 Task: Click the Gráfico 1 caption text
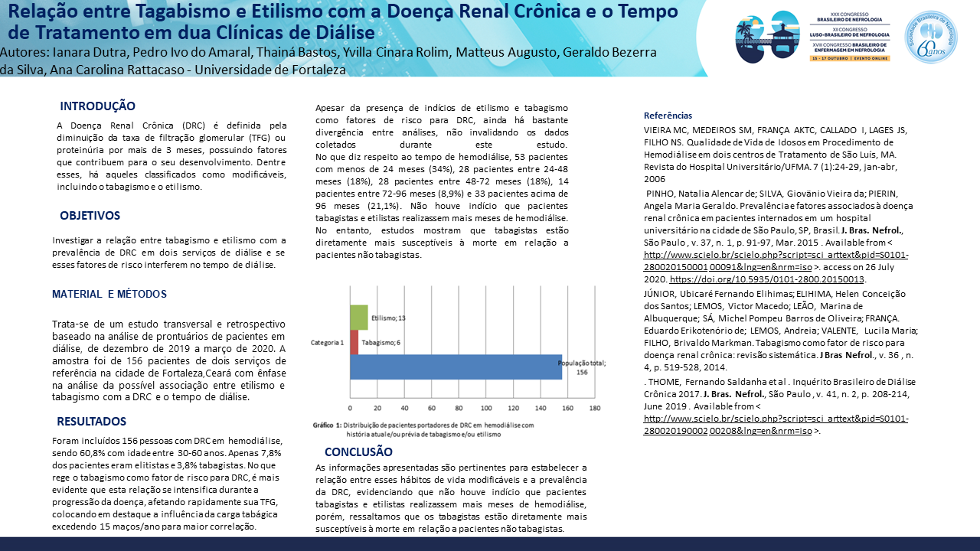click(x=423, y=429)
